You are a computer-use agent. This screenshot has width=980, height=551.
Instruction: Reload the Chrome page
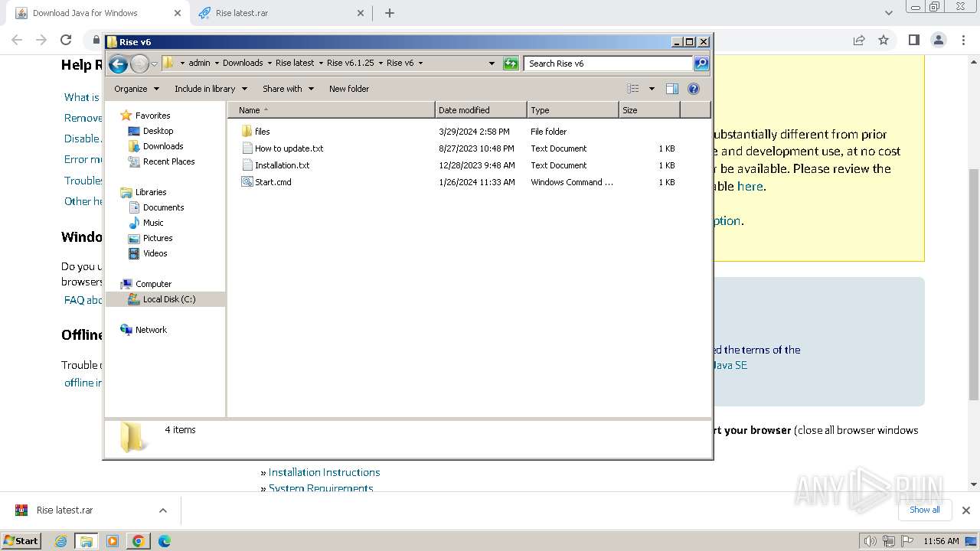click(x=66, y=40)
